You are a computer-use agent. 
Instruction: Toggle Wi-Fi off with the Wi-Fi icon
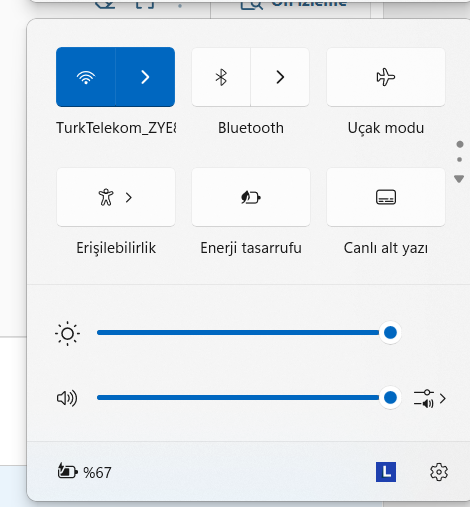pos(86,77)
